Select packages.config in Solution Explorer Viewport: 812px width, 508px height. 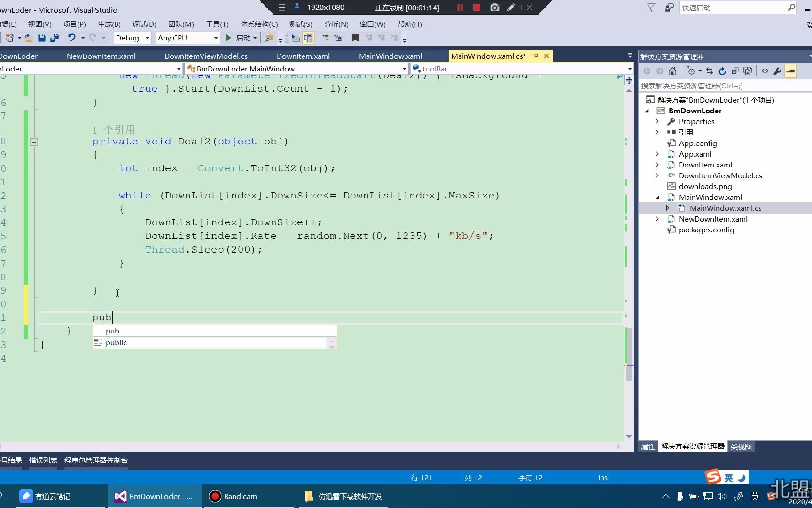tap(706, 230)
